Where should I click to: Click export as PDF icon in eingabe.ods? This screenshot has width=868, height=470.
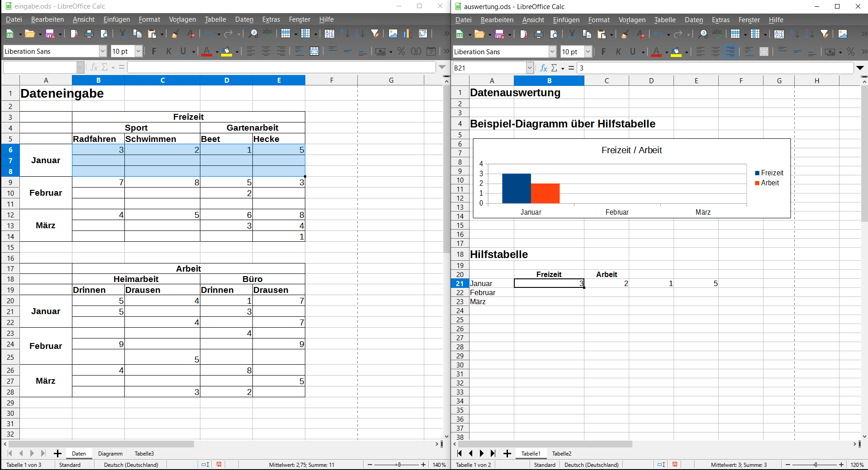click(74, 34)
